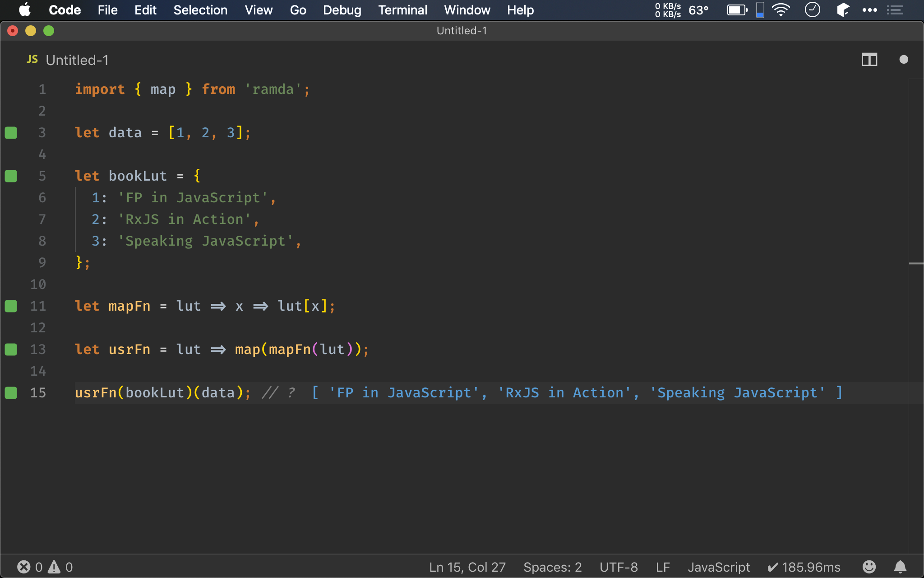This screenshot has width=924, height=578.
Task: Open the Apple menu
Action: coord(25,10)
